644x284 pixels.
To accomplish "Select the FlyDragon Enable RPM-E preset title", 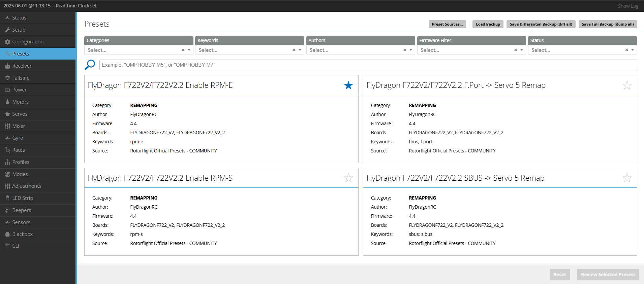I will 160,85.
